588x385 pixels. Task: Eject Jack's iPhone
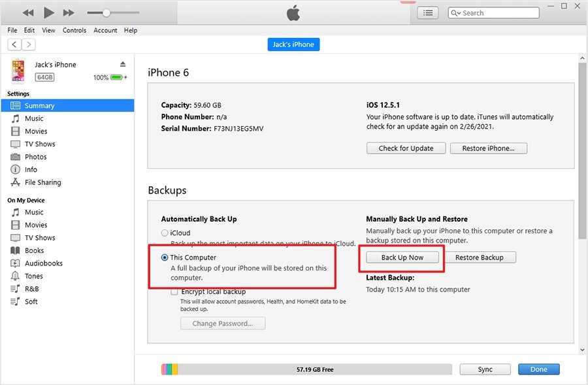coord(123,64)
